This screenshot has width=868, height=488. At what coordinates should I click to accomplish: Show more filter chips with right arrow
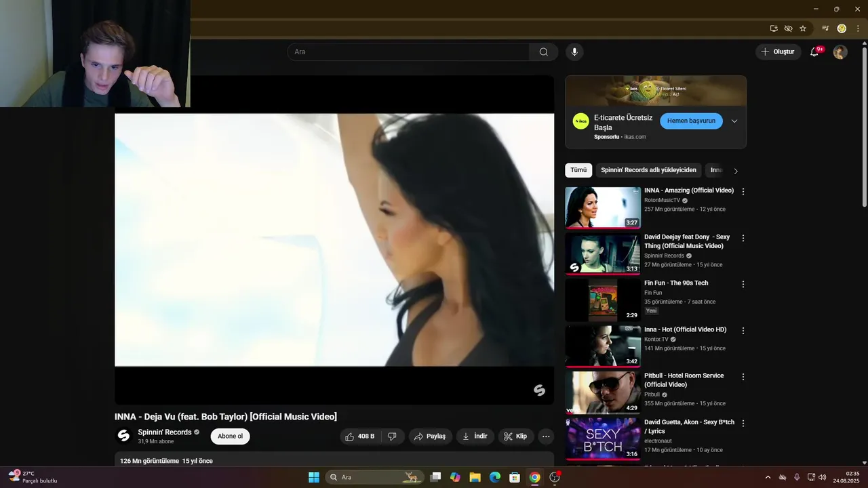tap(736, 171)
